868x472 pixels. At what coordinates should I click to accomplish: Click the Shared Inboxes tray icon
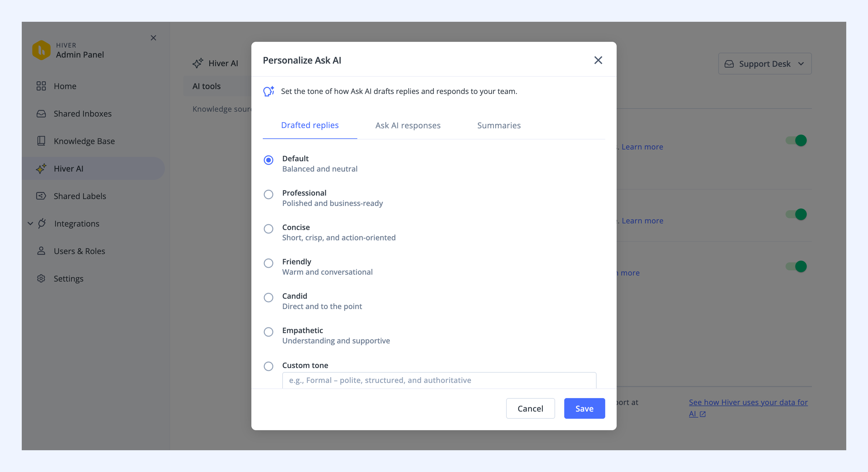pos(41,114)
